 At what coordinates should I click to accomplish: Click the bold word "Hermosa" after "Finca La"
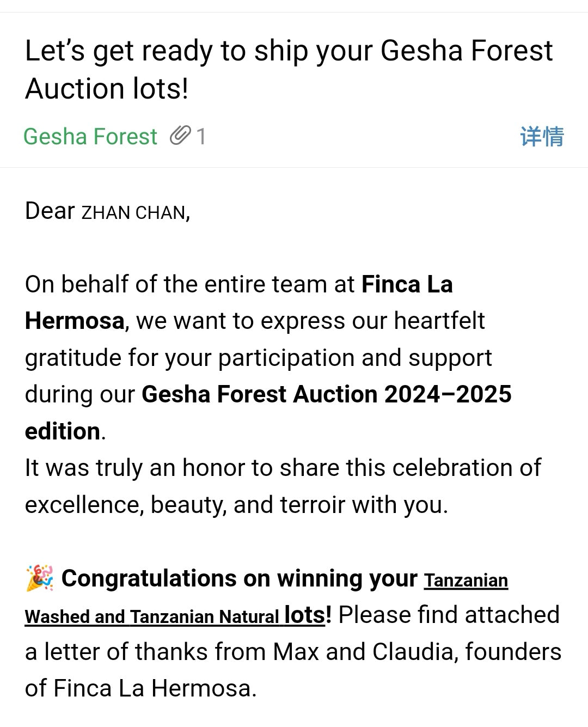point(75,321)
